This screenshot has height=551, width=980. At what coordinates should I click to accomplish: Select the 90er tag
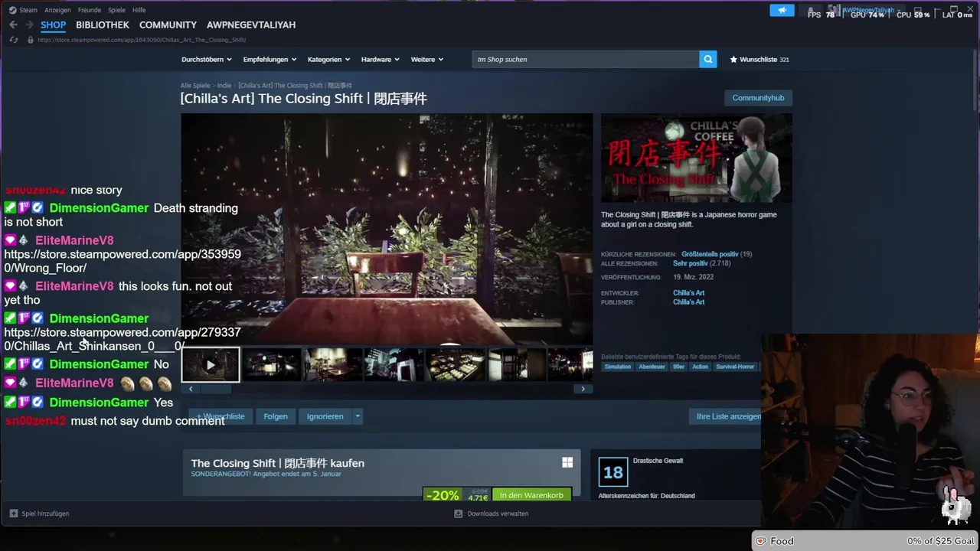(x=678, y=367)
